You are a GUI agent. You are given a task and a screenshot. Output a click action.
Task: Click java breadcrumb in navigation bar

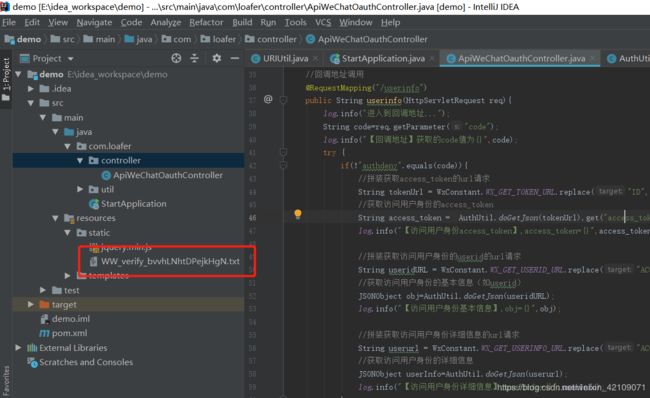point(138,39)
